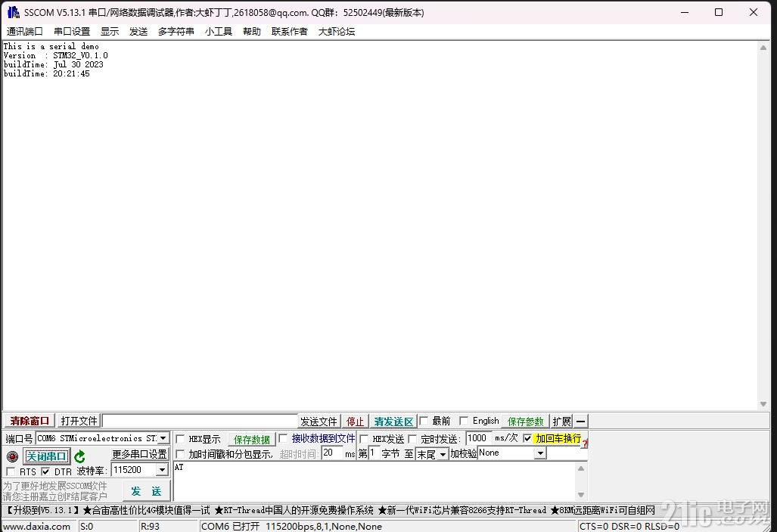
Task: Enable the 定时发送 checkbox
Action: click(x=412, y=439)
